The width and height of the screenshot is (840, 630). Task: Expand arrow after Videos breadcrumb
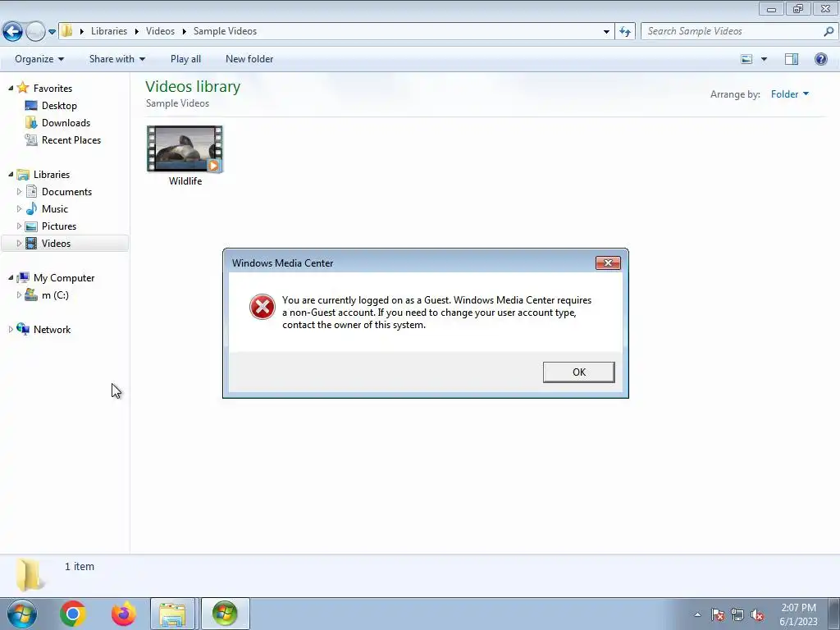(x=184, y=32)
